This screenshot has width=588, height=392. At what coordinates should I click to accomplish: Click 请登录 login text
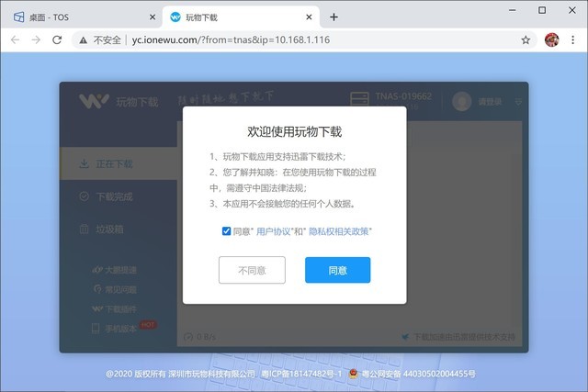click(x=490, y=102)
